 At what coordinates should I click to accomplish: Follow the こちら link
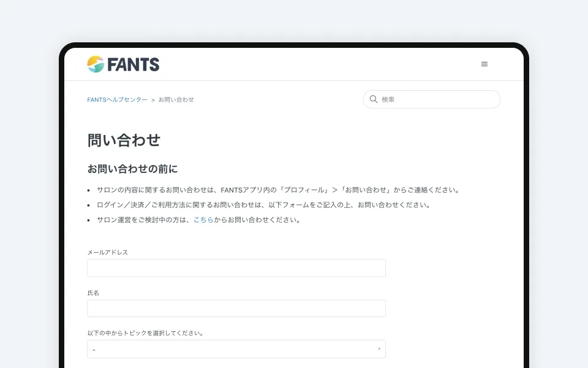tap(203, 220)
